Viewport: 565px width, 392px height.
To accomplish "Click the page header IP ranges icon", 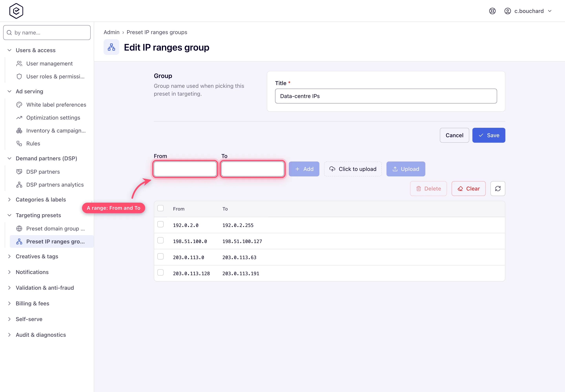I will tap(111, 47).
